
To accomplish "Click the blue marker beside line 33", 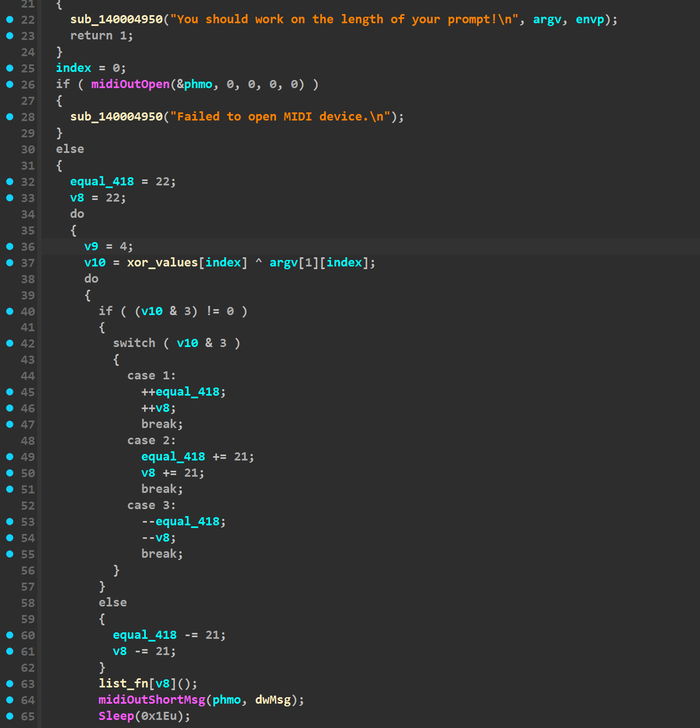I will click(x=10, y=198).
